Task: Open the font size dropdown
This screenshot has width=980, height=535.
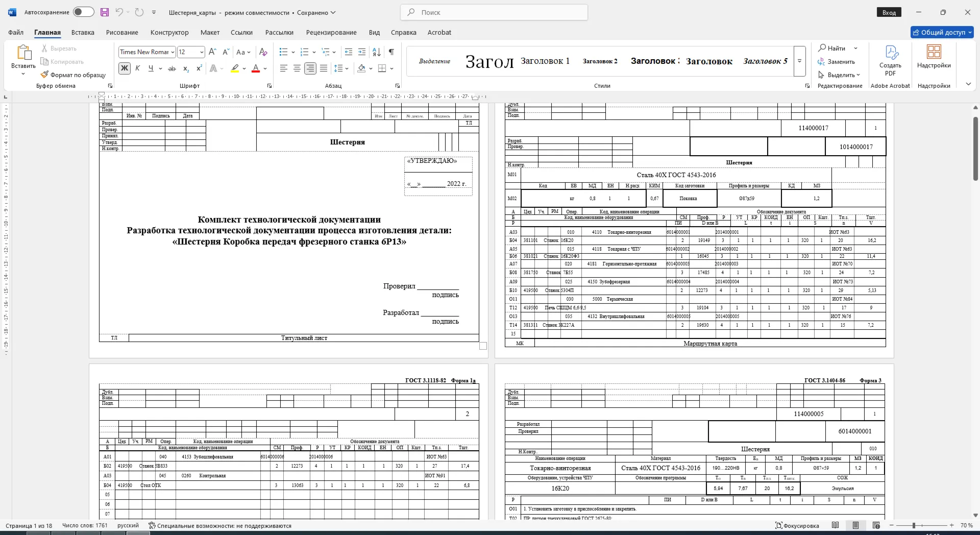Action: click(x=202, y=52)
